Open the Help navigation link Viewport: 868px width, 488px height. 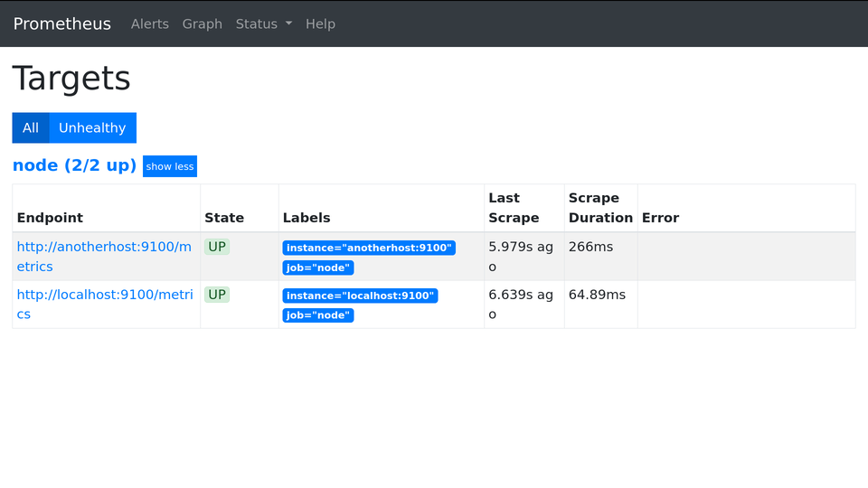coord(320,24)
